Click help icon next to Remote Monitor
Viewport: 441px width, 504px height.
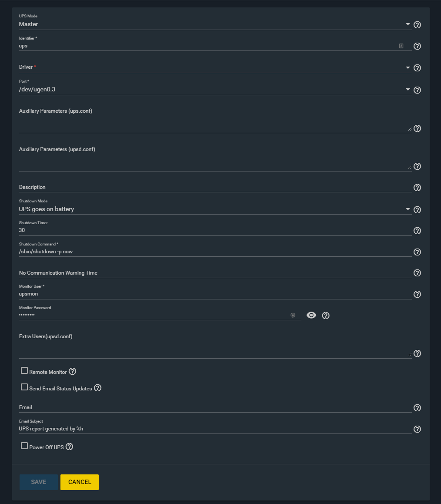click(72, 371)
